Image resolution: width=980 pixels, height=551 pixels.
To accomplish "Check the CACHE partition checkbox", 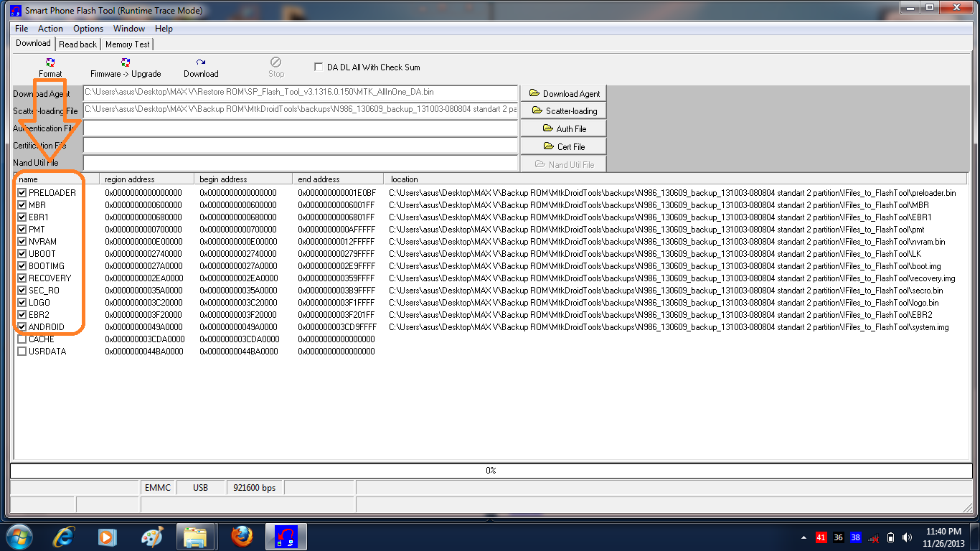I will pos(22,339).
